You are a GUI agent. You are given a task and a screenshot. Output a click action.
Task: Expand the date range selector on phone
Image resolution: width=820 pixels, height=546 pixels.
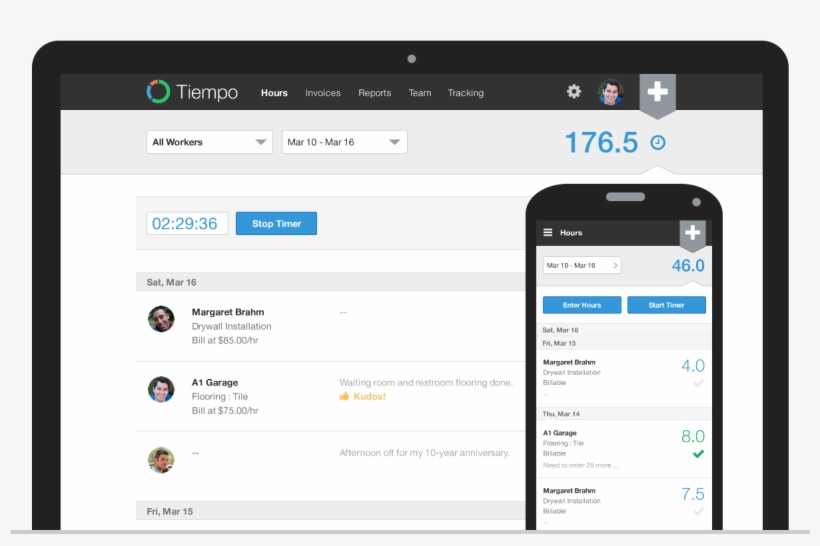coord(582,265)
